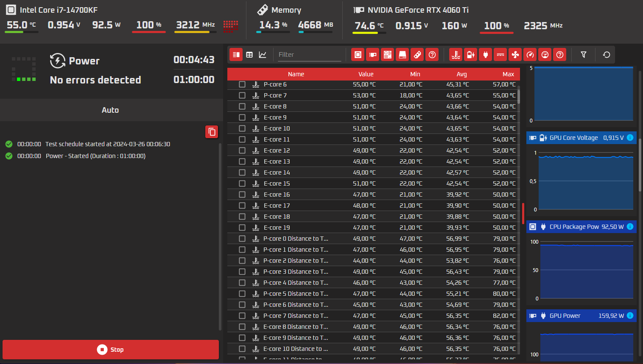Stop the running Power test
Image resolution: width=643 pixels, height=364 pixels.
(111, 350)
